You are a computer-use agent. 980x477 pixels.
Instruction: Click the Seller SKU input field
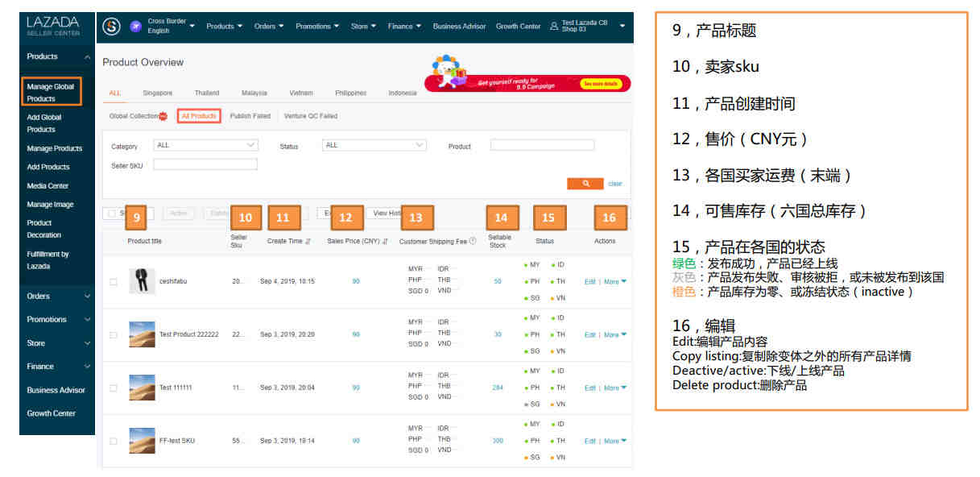[x=205, y=164]
